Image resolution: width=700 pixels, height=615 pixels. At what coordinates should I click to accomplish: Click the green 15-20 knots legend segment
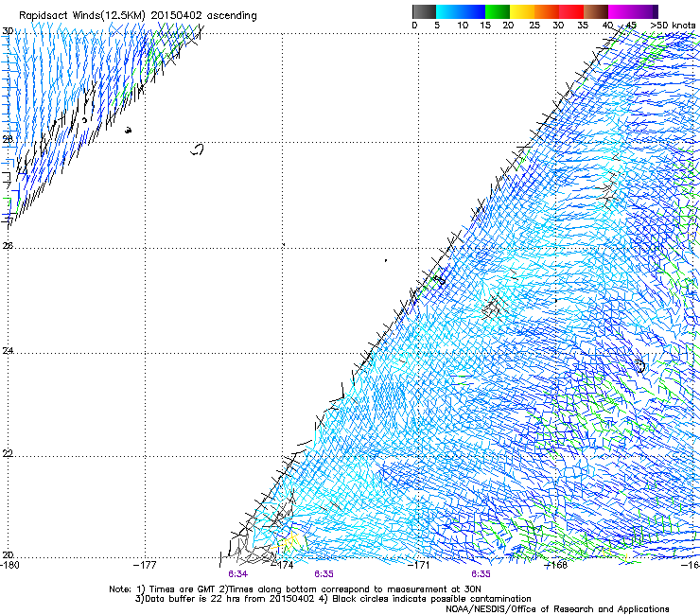click(x=498, y=11)
